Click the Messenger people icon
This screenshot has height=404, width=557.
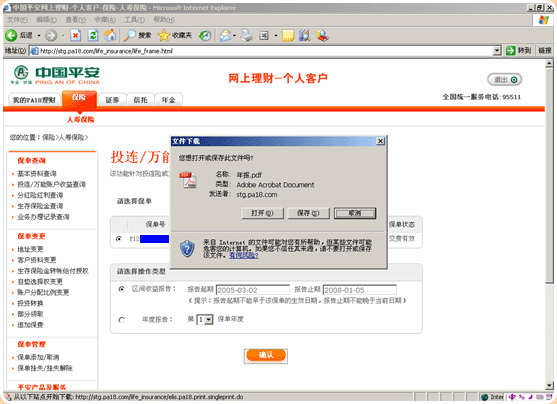point(322,35)
